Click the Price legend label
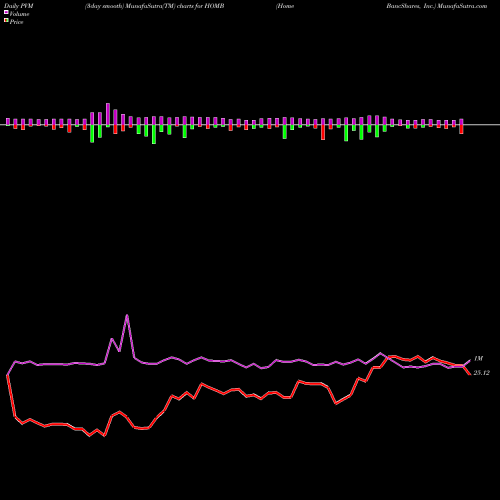This screenshot has width=500, height=500. [16, 22]
